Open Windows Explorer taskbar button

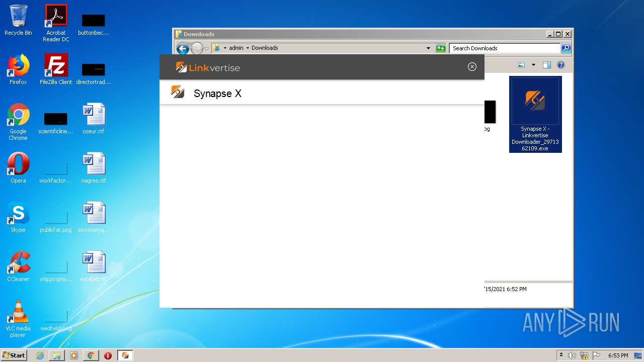pyautogui.click(x=57, y=355)
